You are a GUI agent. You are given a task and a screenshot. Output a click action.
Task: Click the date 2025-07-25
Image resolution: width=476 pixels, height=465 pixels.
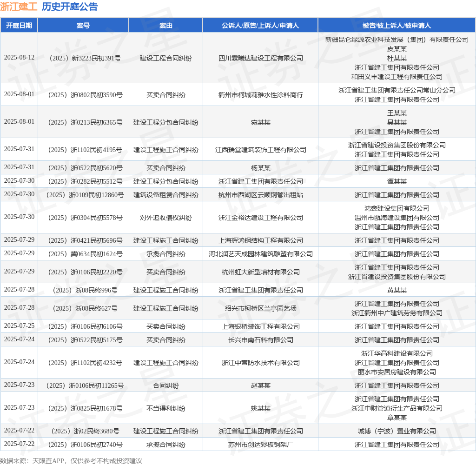(19, 325)
